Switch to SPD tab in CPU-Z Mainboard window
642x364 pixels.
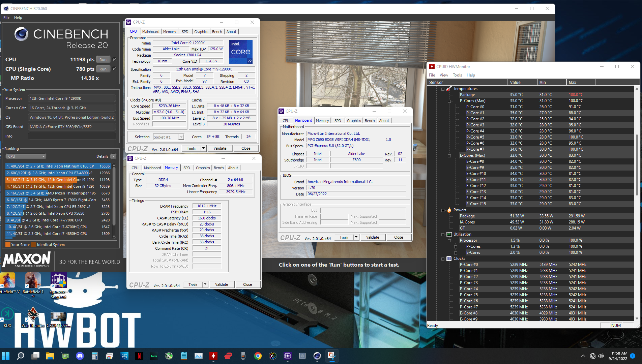338,121
